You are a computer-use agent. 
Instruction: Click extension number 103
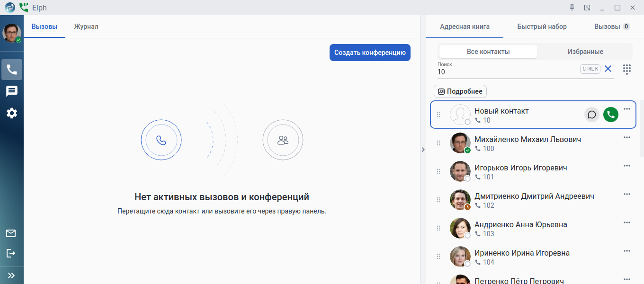pos(488,234)
